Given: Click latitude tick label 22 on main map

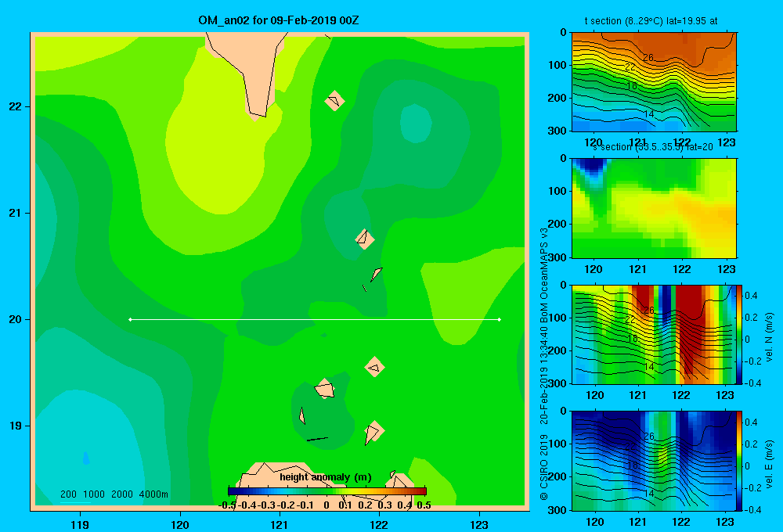Looking at the screenshot, I should tap(16, 106).
